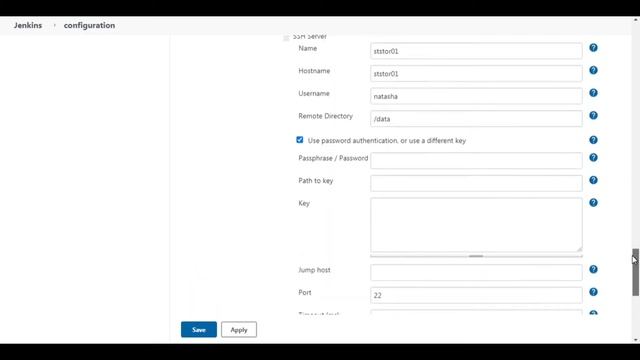
Task: Focus the Remote Directory field /data
Action: coord(476,119)
